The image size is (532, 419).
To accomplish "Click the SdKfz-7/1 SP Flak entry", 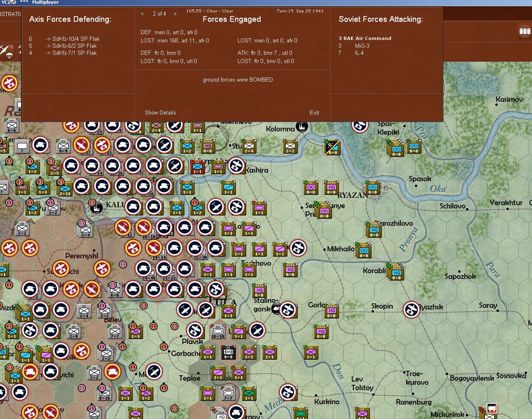I will 71,53.
